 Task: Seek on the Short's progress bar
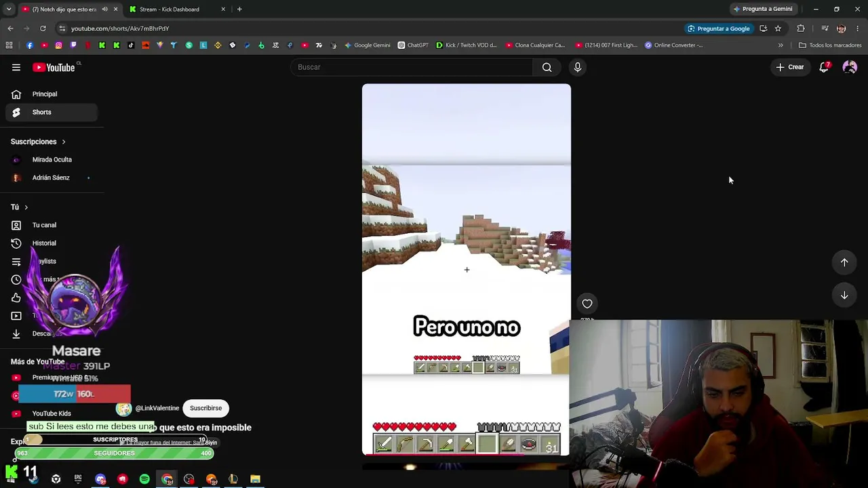[466, 454]
